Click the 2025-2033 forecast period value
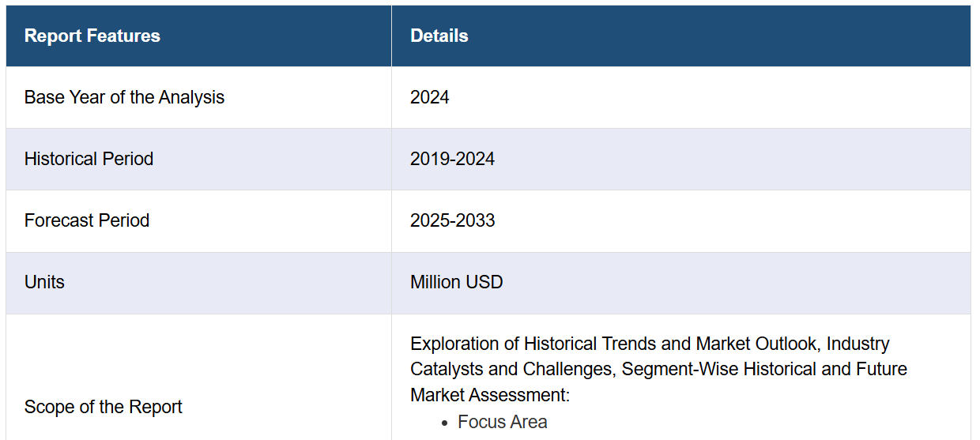 pos(452,220)
